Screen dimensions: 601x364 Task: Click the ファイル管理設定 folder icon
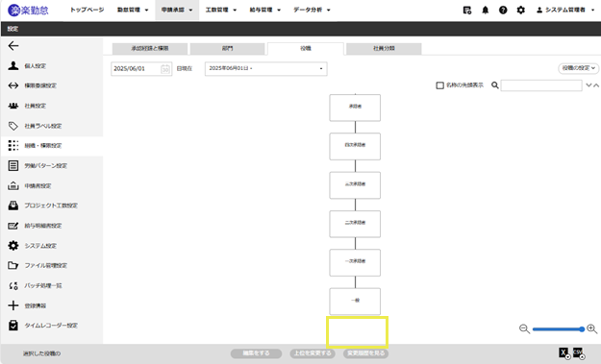(13, 266)
